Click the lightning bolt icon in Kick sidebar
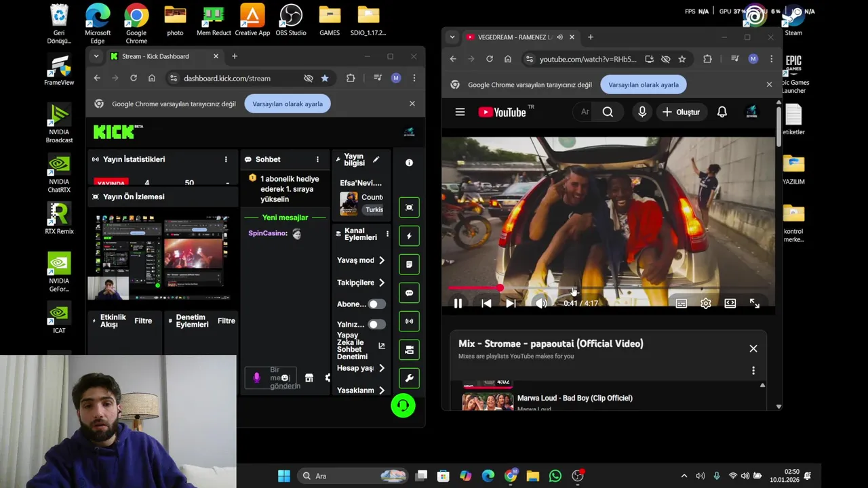Screen dimensions: 868x488 tap(409, 236)
